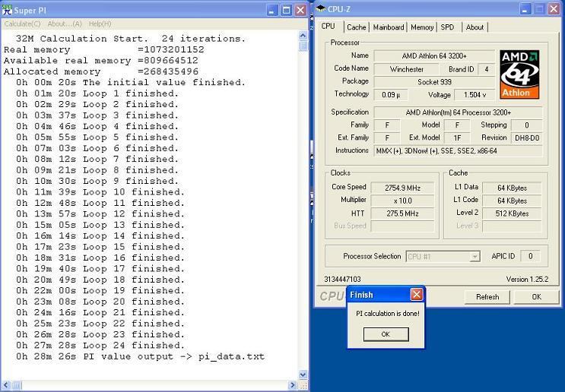Click the Technology field showing 0.09 µ
The image size is (565, 392).
391,95
